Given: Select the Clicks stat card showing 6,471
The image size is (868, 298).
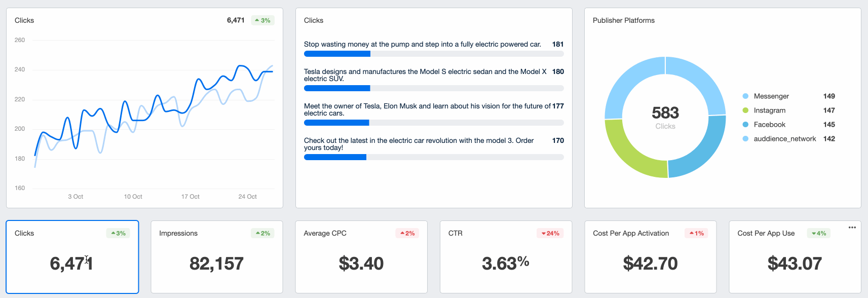Looking at the screenshot, I should pyautogui.click(x=72, y=257).
